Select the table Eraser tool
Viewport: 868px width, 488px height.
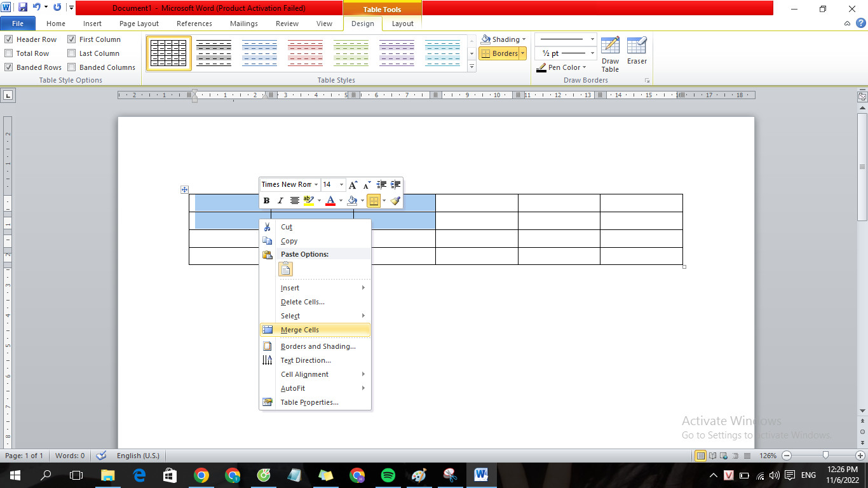[637, 51]
